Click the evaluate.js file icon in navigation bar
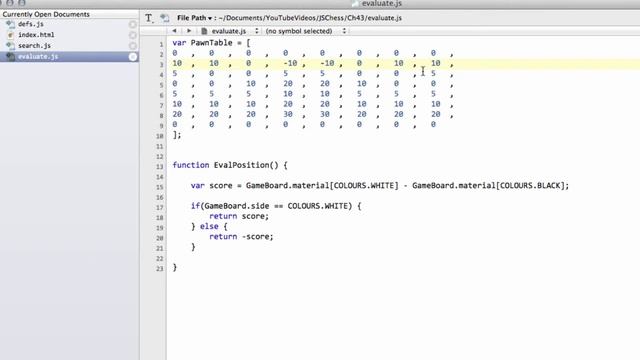The image size is (640, 360). coord(204,31)
